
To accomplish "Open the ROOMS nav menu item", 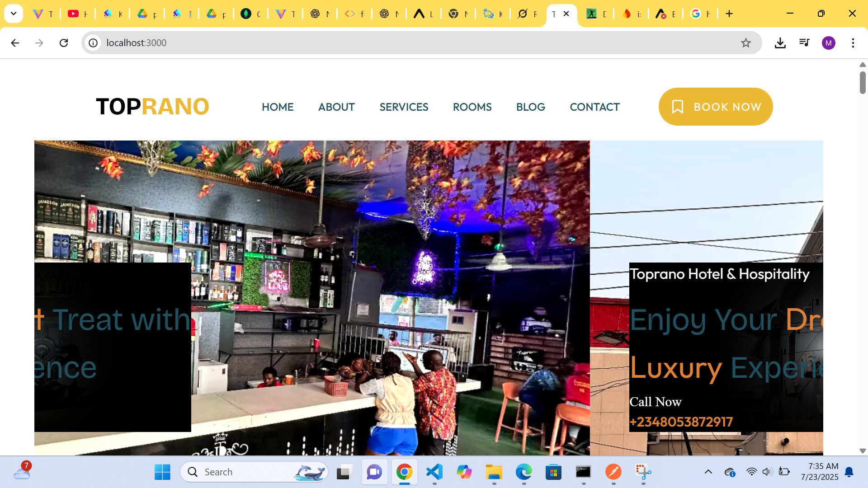I will click(x=472, y=107).
